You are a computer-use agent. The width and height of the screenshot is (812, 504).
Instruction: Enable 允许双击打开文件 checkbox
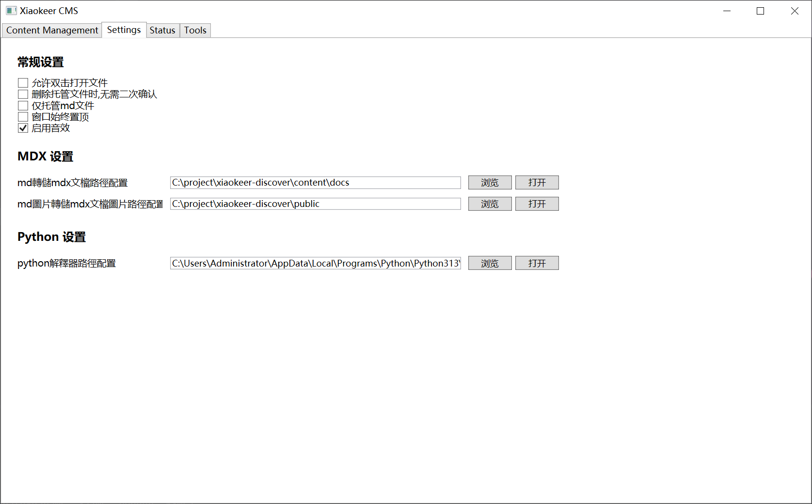(x=23, y=83)
